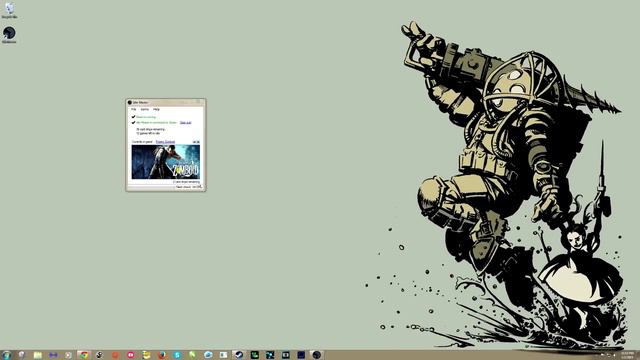Click the Windows Start orb
The height and width of the screenshot is (360, 640).
tap(7, 355)
